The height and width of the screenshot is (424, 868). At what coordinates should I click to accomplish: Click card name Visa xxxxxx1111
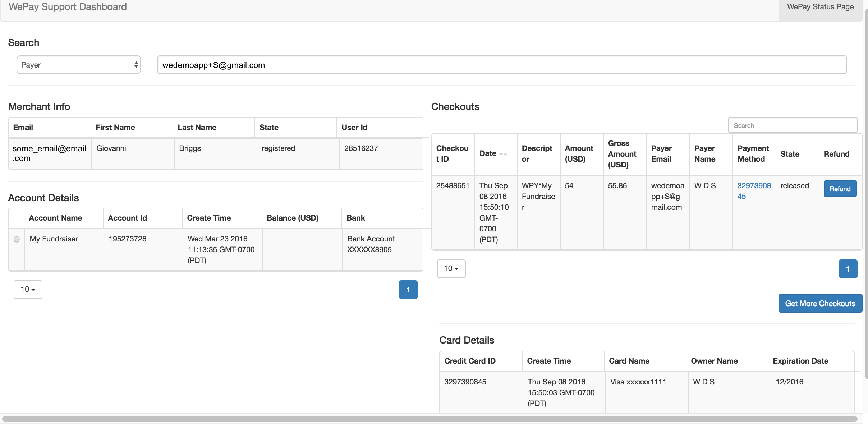(x=638, y=382)
